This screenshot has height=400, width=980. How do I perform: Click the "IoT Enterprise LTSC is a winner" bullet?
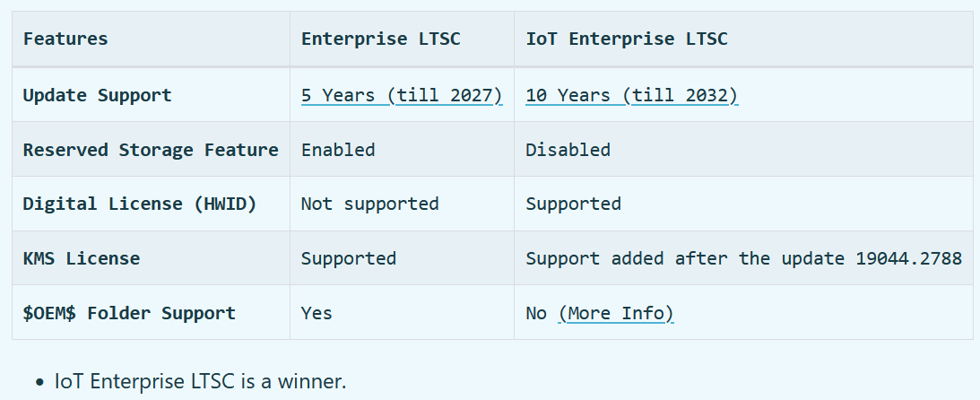200,381
